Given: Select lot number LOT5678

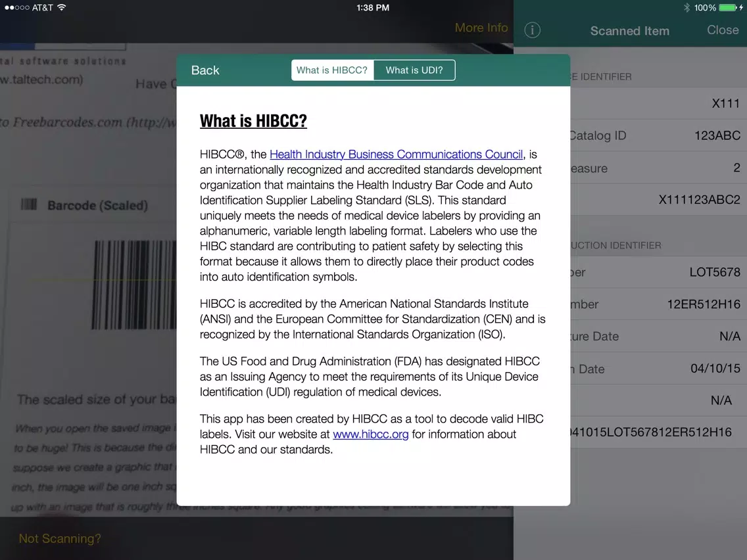Looking at the screenshot, I should coord(715,272).
